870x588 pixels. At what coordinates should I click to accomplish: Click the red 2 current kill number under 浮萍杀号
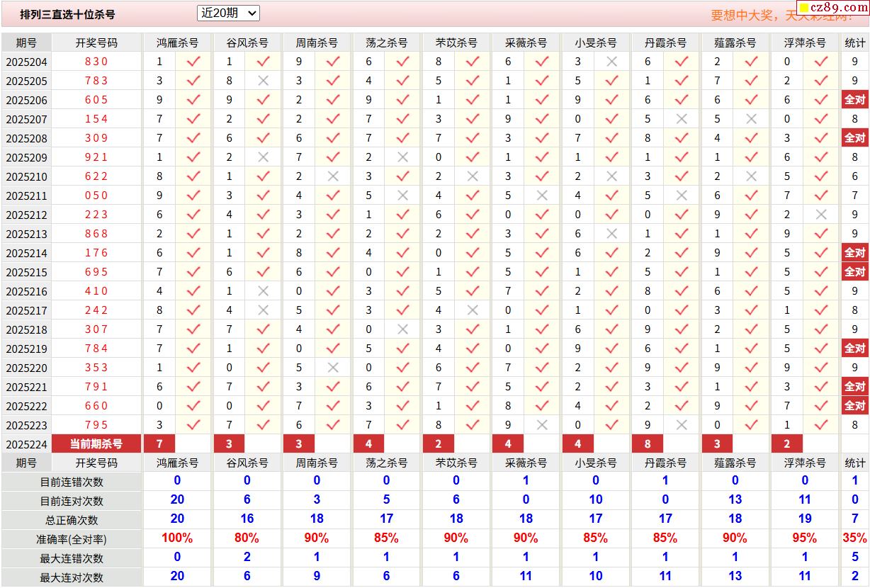(787, 444)
